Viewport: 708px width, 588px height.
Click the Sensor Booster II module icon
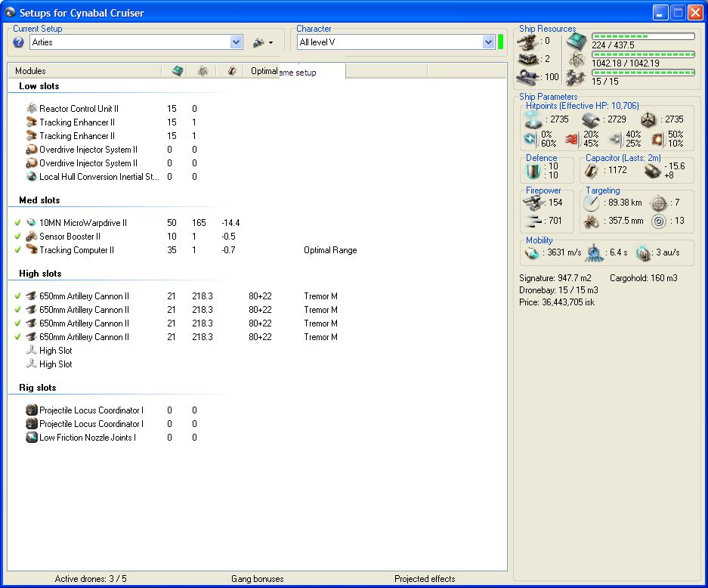point(32,237)
